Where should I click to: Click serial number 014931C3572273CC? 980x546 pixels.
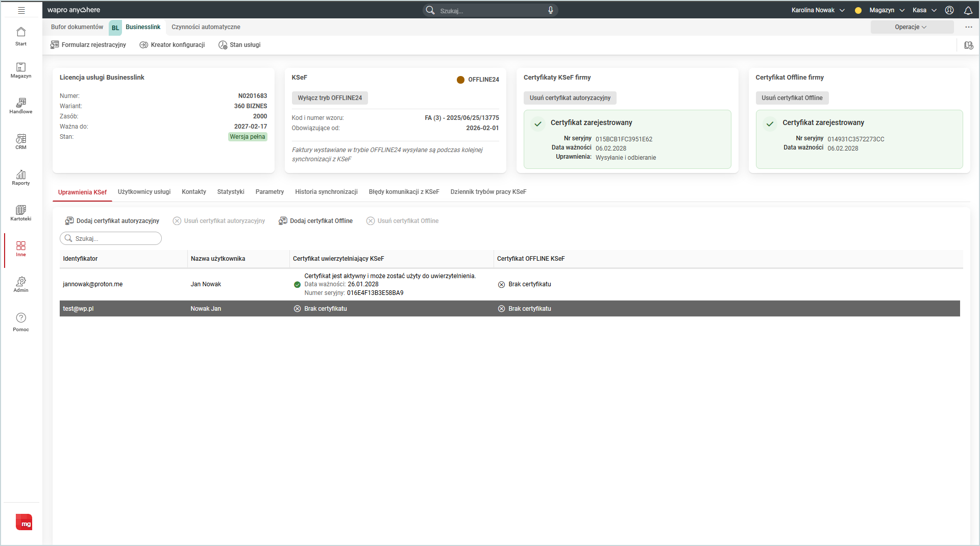click(856, 139)
